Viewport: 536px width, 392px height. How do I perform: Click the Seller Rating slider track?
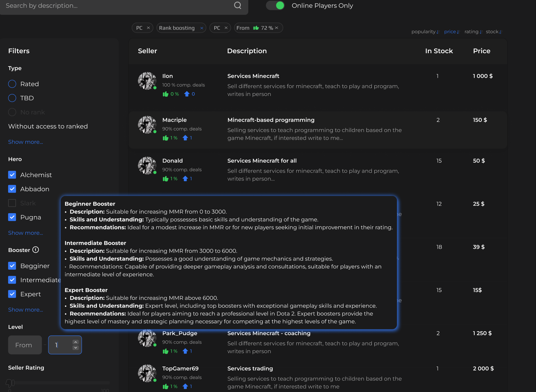(62, 383)
